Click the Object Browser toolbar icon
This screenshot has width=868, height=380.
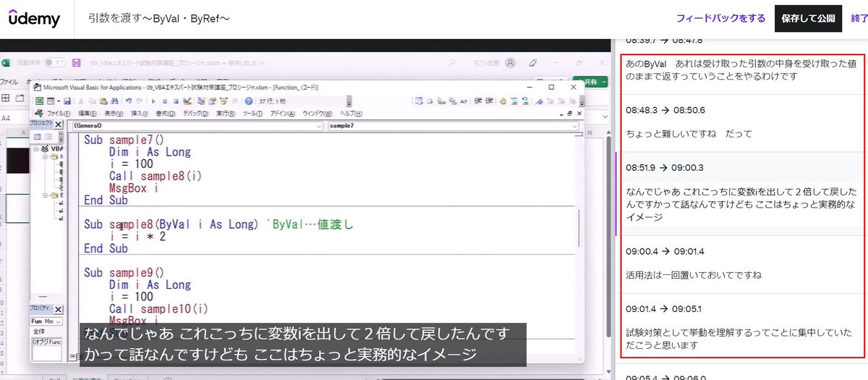(x=223, y=101)
